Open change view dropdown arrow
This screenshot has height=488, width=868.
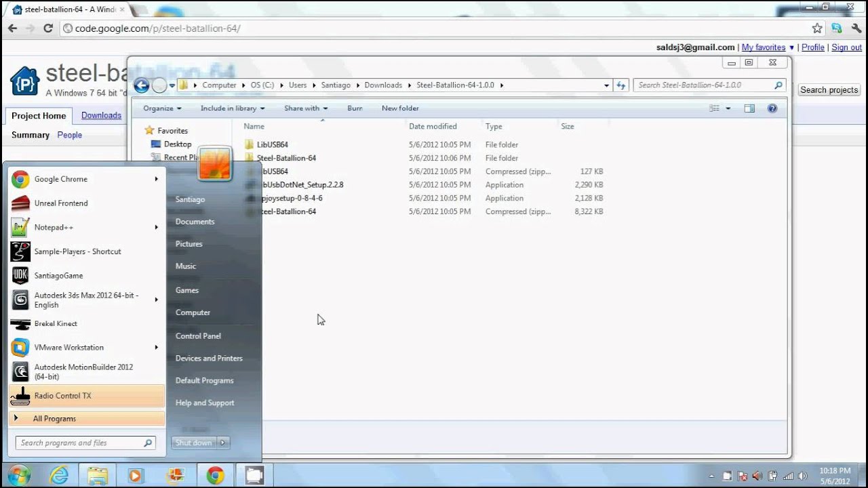pos(728,108)
